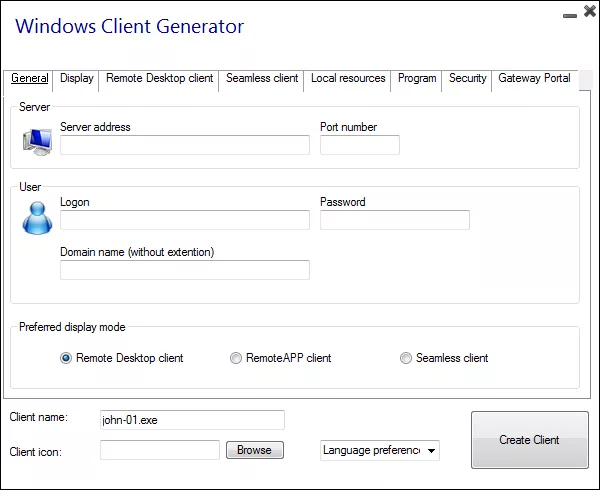Close the Windows Client Generator window

(590, 11)
